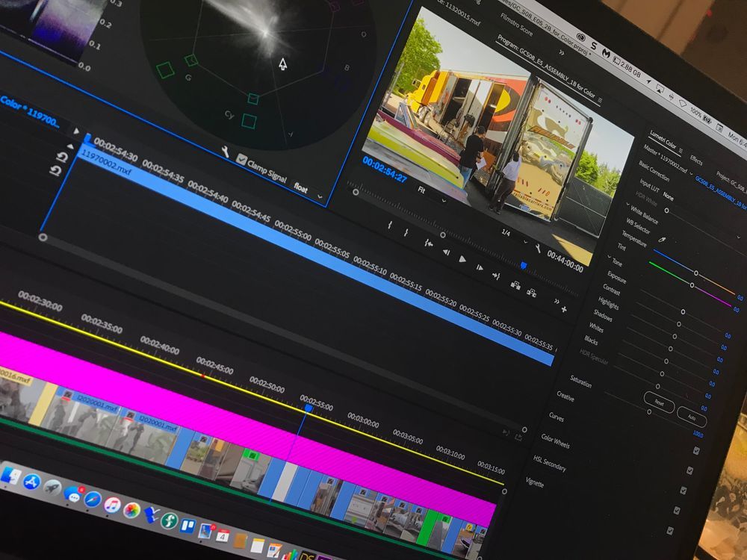Click the Go to Out point icon
The width and height of the screenshot is (747, 560).
(496, 276)
